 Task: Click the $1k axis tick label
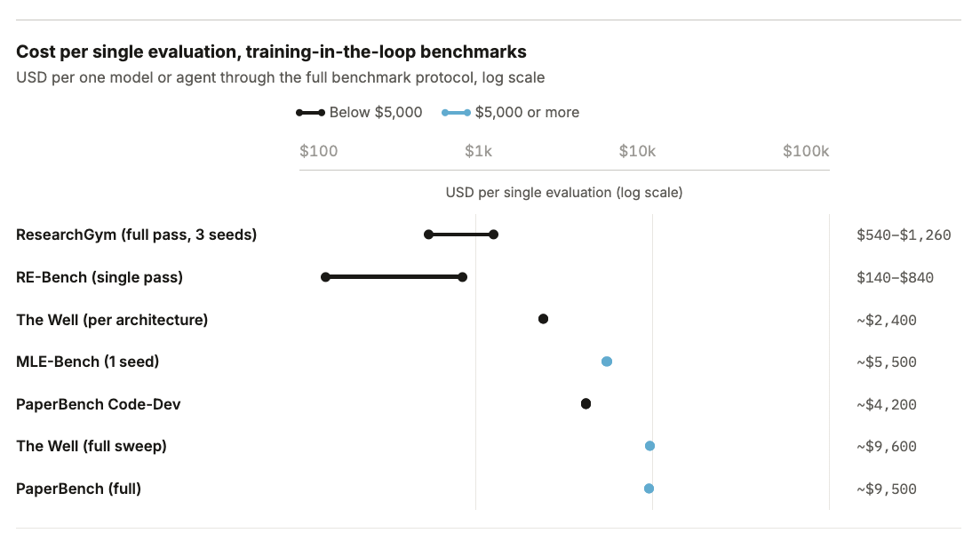[x=478, y=151]
